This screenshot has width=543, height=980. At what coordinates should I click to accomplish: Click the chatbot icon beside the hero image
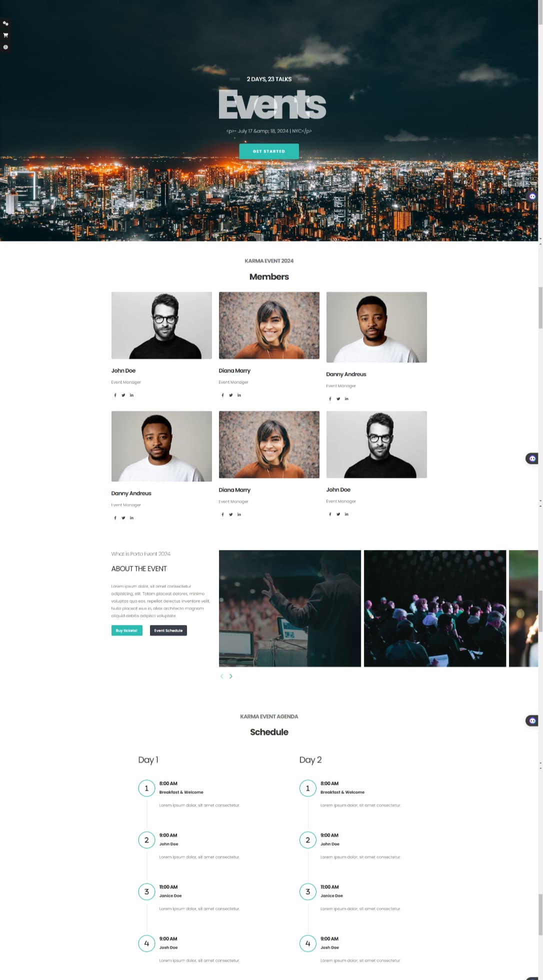(x=532, y=196)
